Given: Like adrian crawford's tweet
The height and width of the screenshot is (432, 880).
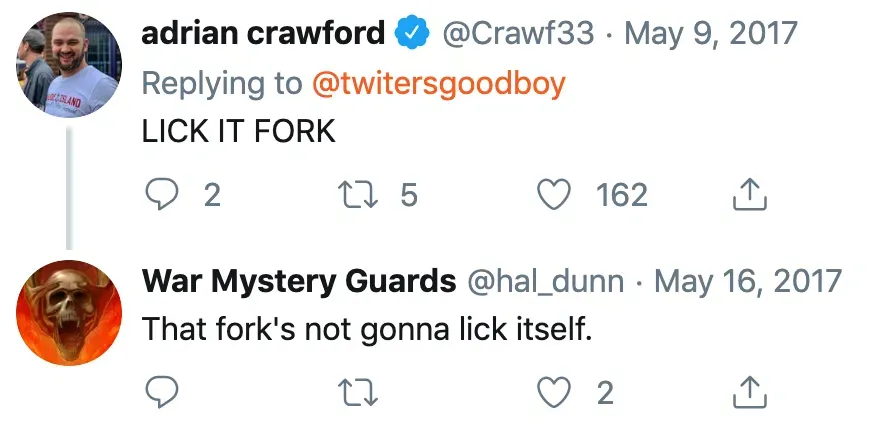Looking at the screenshot, I should [554, 194].
